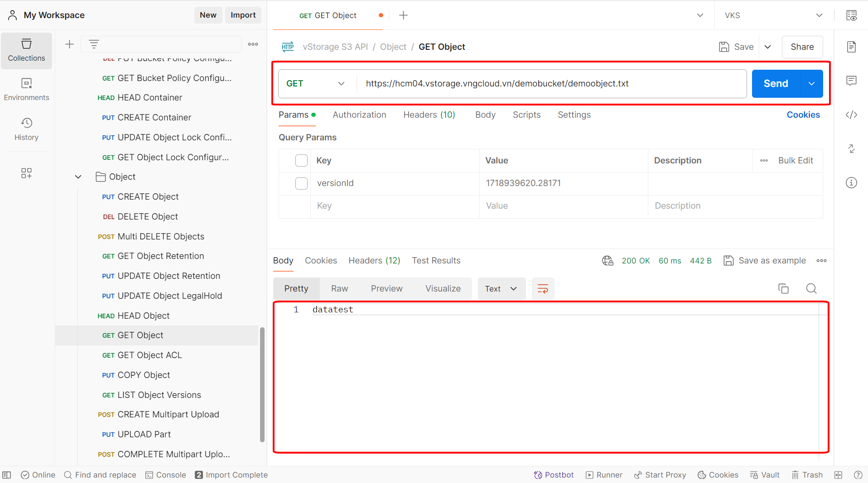868x483 pixels.
Task: Toggle word wrap in response
Action: point(542,289)
